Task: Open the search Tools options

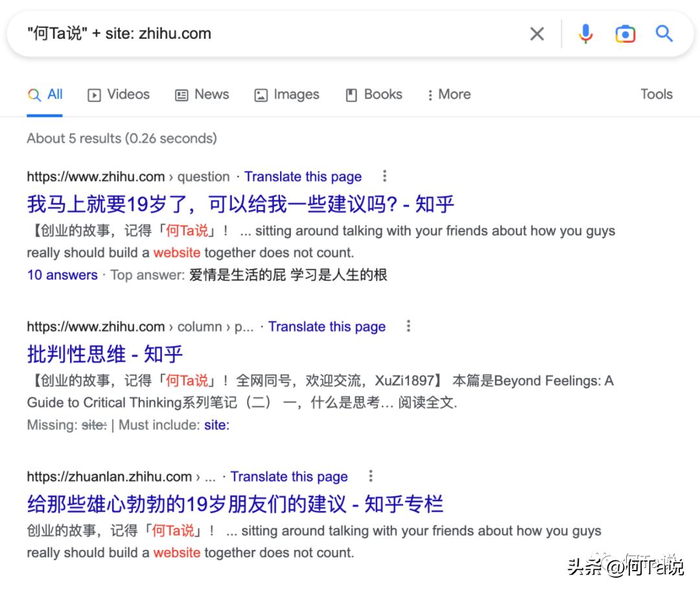Action: (x=656, y=95)
